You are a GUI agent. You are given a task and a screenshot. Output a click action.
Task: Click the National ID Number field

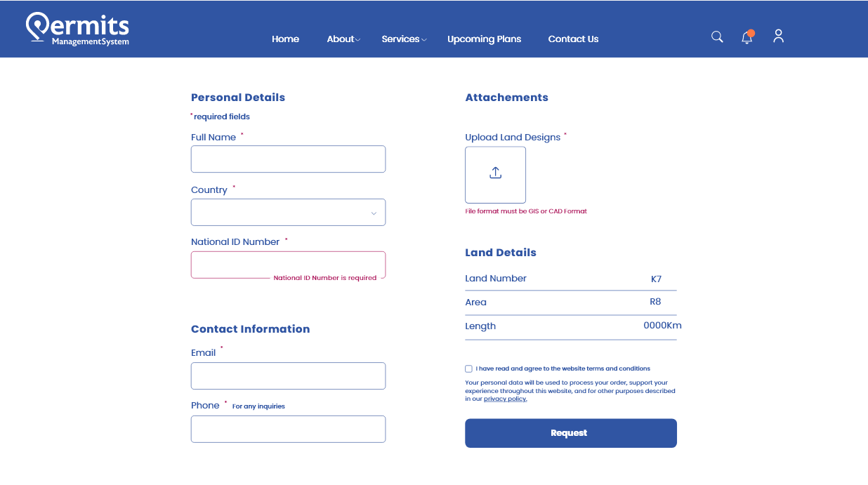coord(288,265)
